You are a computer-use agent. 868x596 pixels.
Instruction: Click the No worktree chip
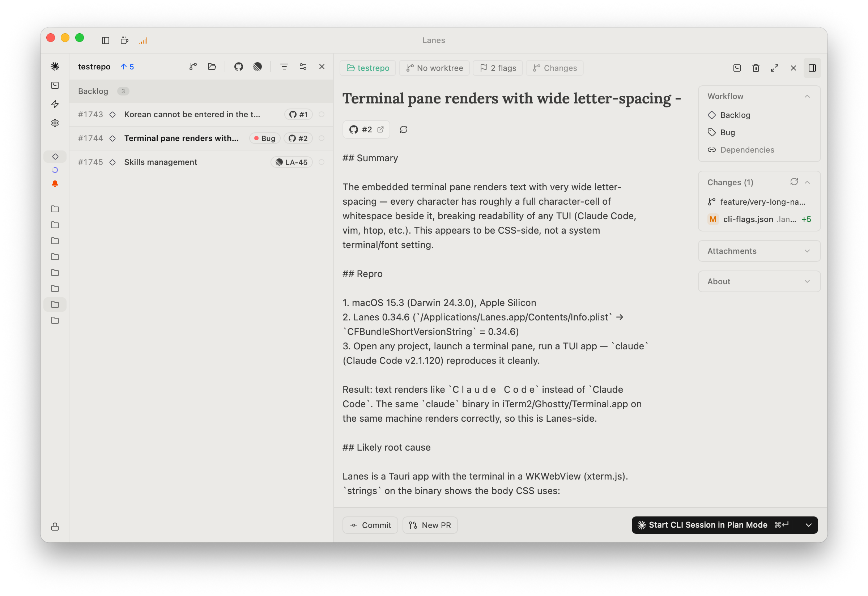434,68
